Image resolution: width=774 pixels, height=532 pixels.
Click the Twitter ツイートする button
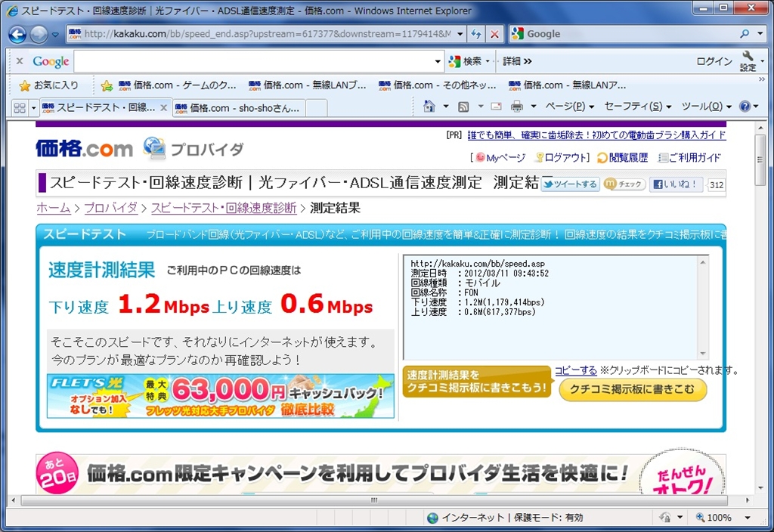(x=570, y=184)
